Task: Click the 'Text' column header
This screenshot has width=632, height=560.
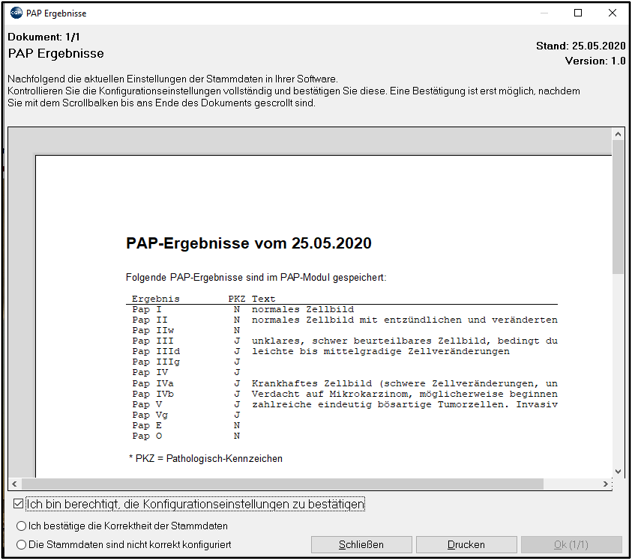Action: click(264, 299)
